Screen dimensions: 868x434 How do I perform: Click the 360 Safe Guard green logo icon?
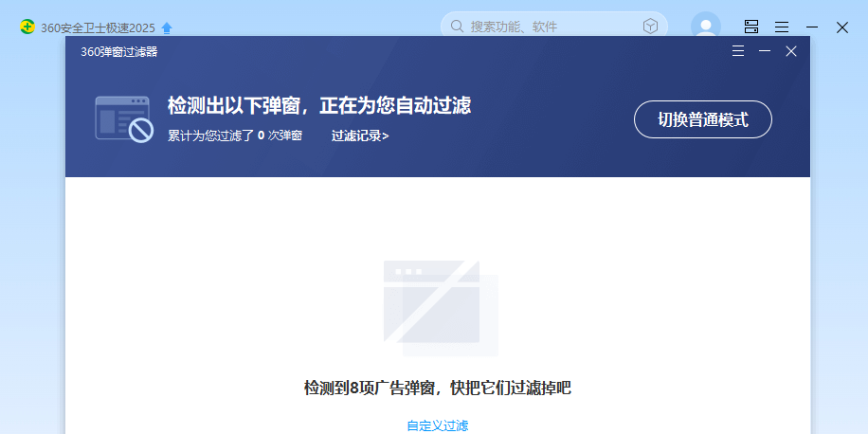(27, 27)
